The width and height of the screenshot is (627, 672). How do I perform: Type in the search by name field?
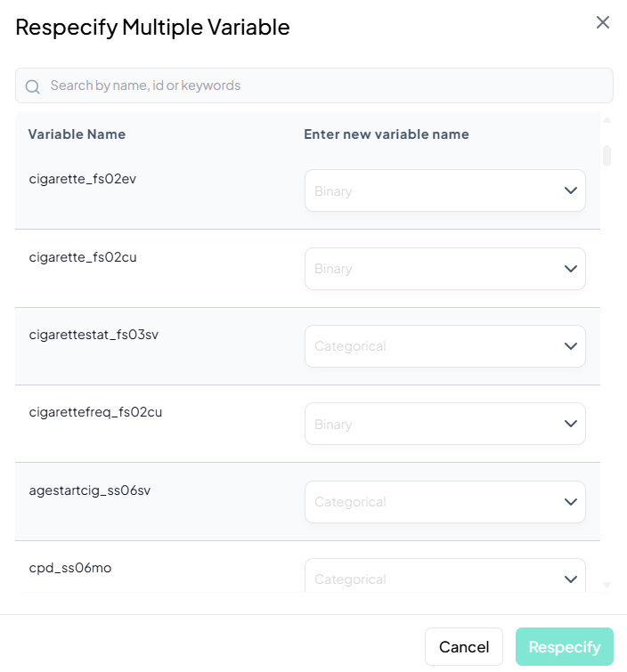pyautogui.click(x=321, y=85)
